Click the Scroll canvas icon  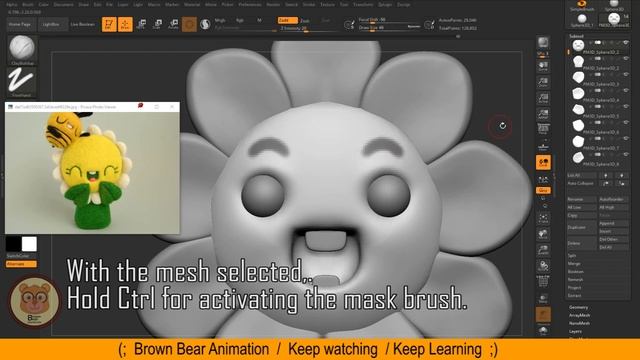[x=543, y=67]
